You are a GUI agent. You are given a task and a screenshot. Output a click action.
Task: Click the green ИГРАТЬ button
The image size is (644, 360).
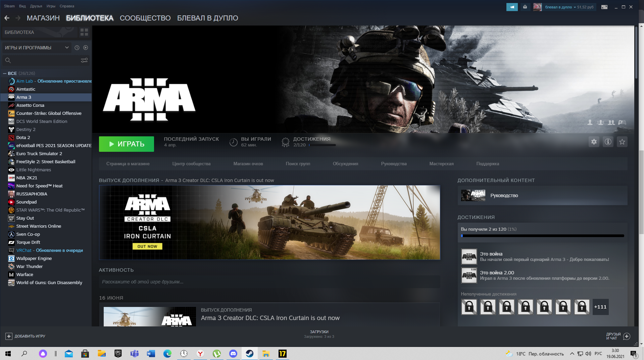click(x=127, y=144)
